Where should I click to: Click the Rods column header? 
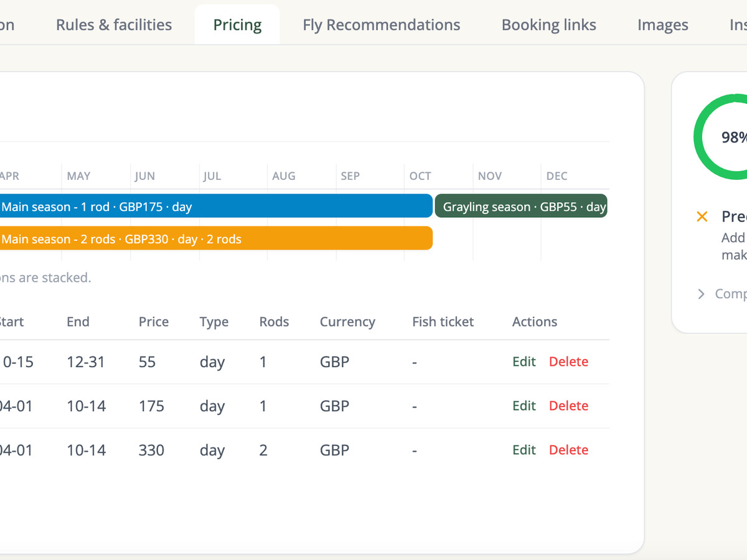274,322
